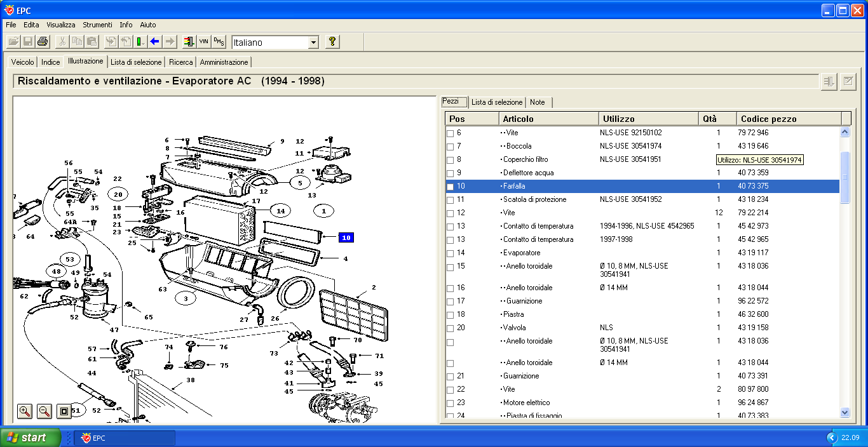868x447 pixels.
Task: Open the Info menu
Action: click(126, 25)
